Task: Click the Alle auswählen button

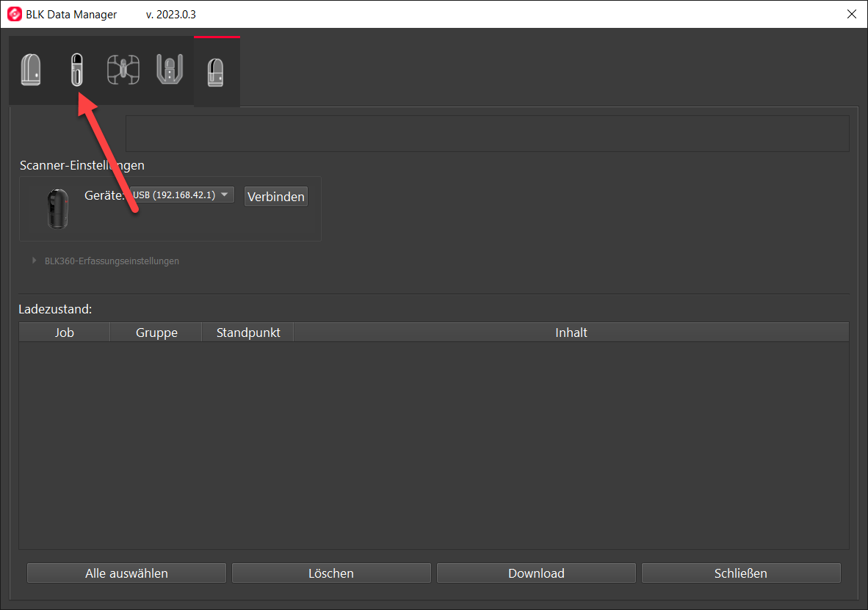Action: coord(126,573)
